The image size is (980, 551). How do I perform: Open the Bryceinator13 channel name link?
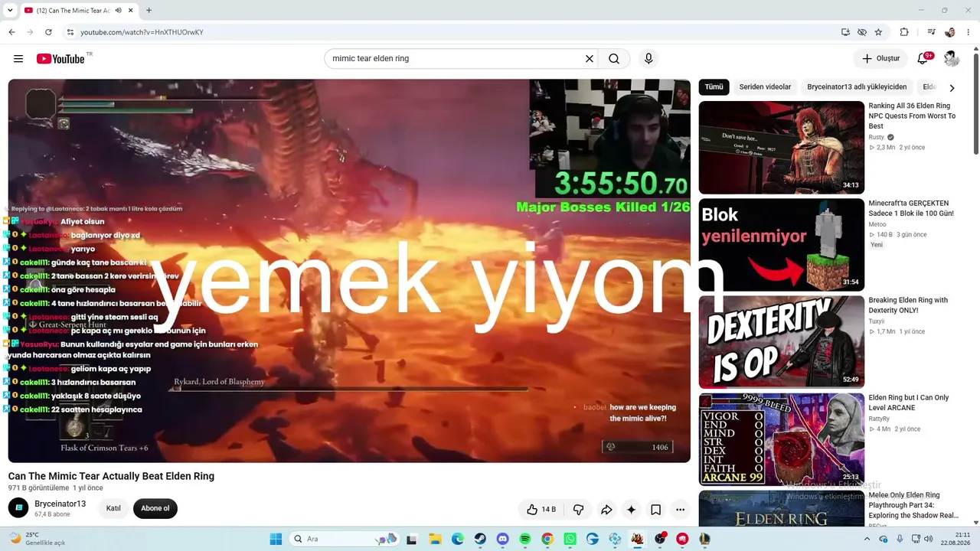(x=60, y=504)
